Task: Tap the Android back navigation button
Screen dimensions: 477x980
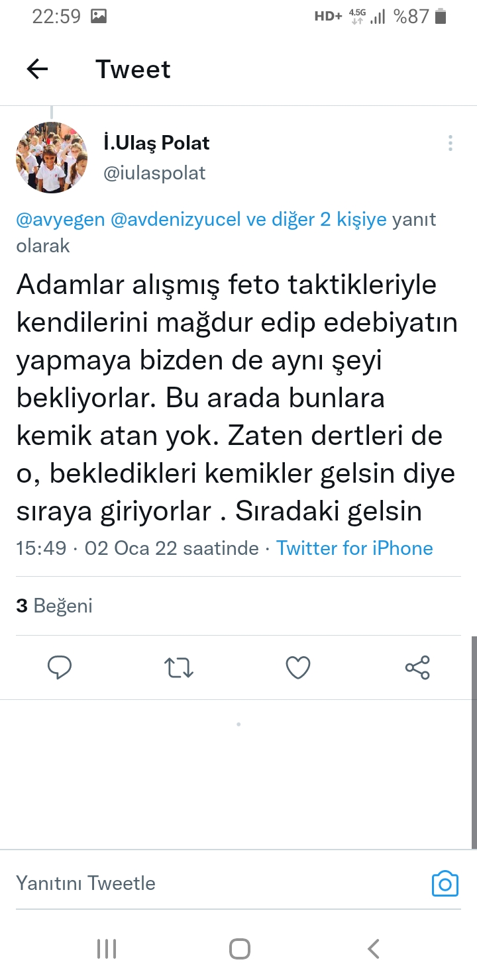Action: [374, 949]
